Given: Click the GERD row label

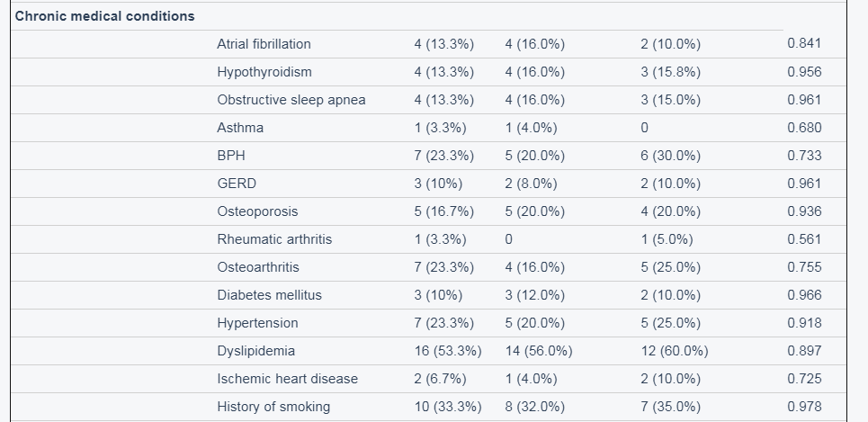Looking at the screenshot, I should (x=237, y=184).
